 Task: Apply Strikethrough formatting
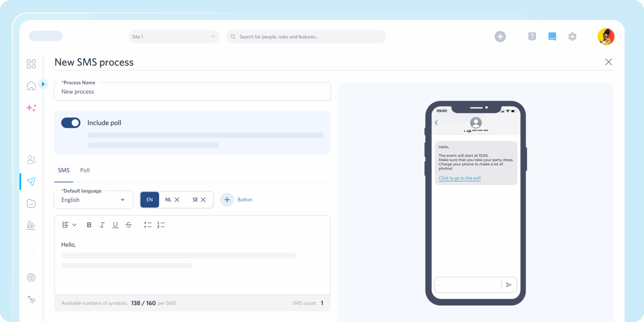[x=129, y=225]
